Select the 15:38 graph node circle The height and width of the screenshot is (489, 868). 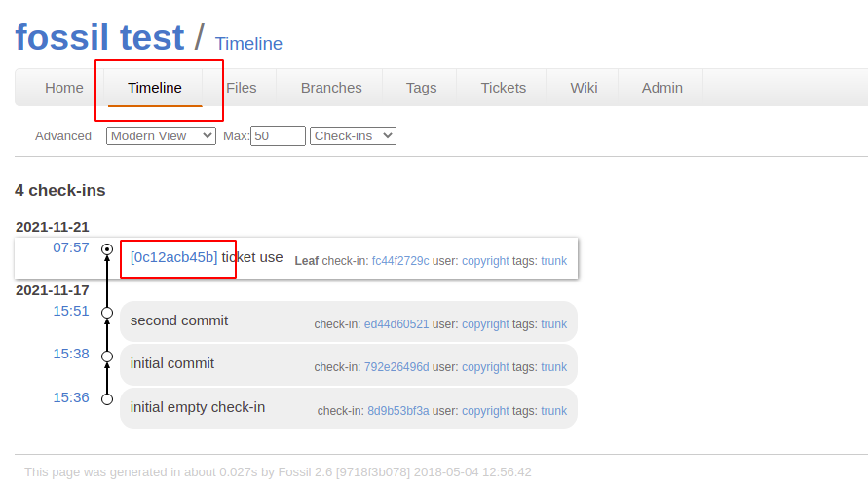point(107,357)
